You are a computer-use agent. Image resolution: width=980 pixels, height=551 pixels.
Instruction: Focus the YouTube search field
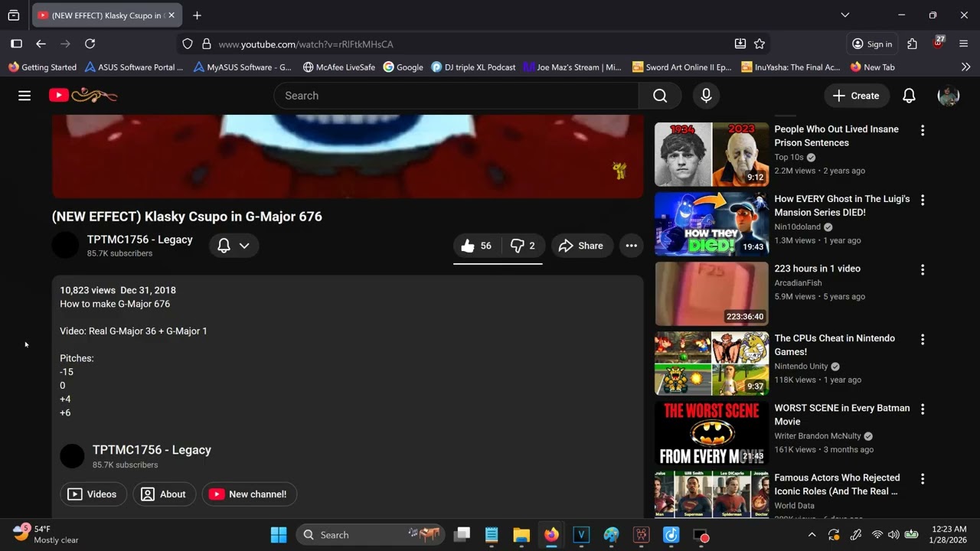click(456, 96)
